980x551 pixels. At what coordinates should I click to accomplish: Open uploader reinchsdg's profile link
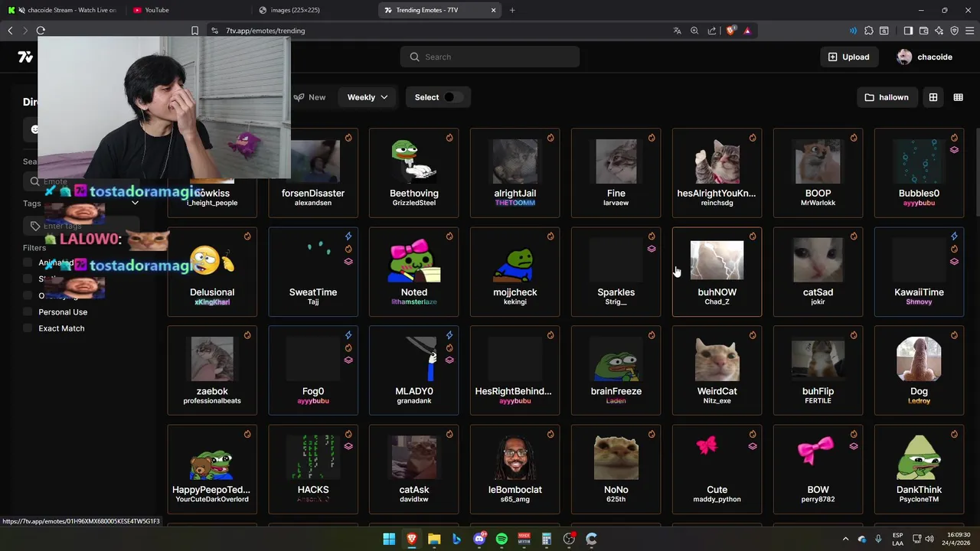[x=717, y=203]
